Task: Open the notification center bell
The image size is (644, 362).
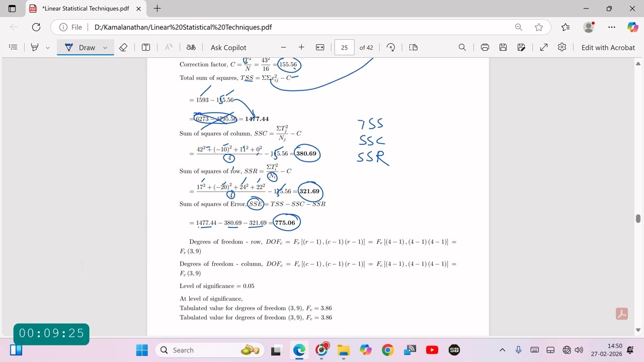Action: pos(630,350)
